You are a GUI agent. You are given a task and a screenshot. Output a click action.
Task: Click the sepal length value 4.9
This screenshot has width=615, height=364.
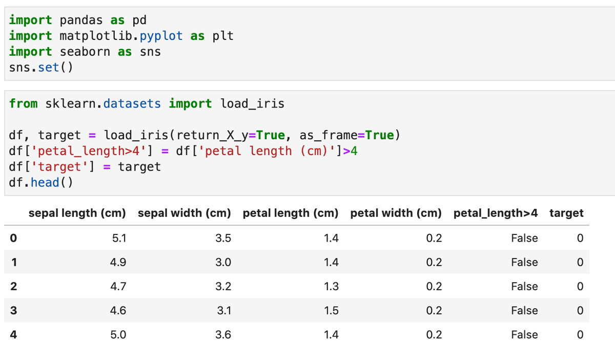(119, 263)
